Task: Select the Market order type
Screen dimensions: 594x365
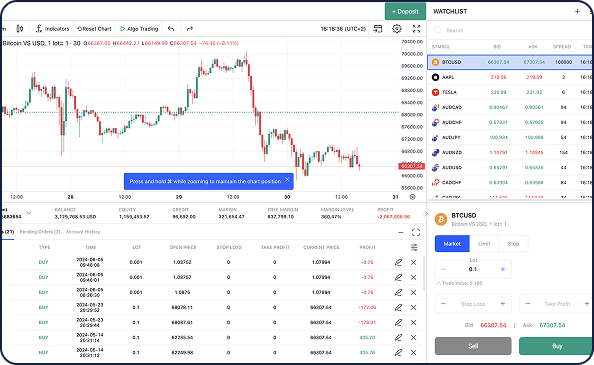Action: click(452, 244)
